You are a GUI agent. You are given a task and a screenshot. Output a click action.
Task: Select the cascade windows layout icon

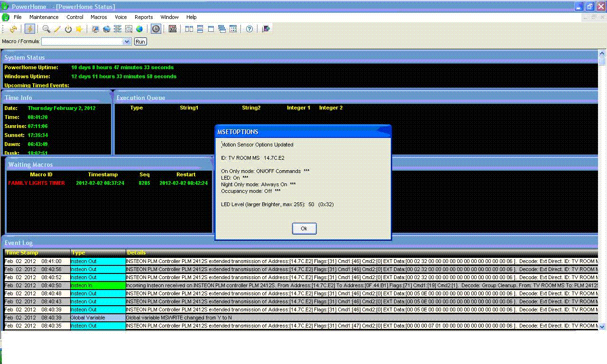coord(222,29)
